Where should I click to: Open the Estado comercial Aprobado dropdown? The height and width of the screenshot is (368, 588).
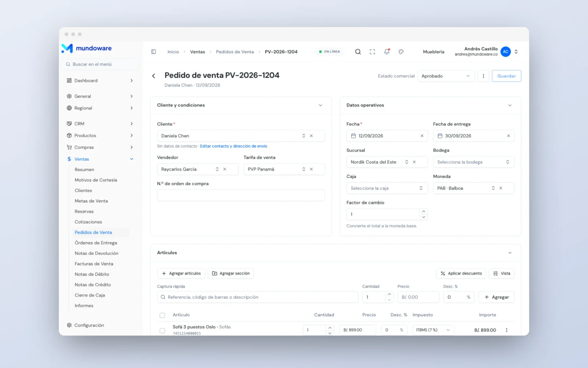[446, 76]
